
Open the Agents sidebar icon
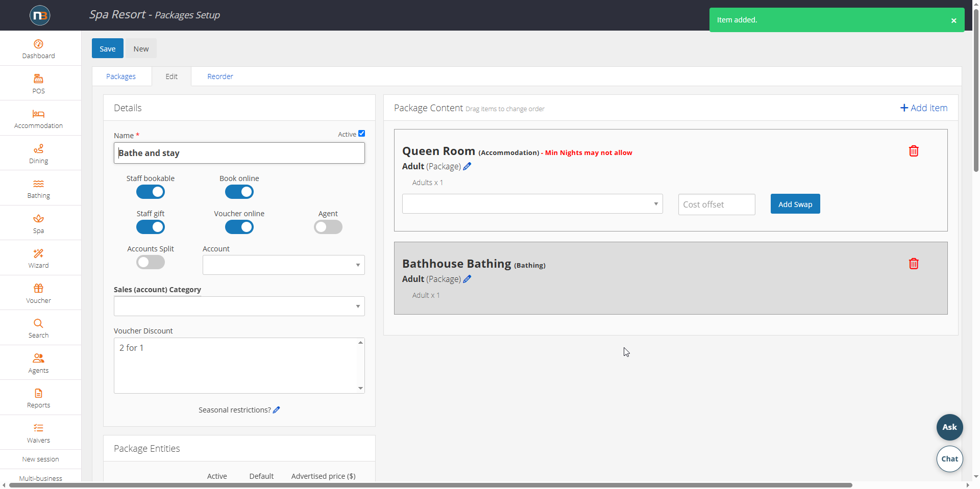38,358
